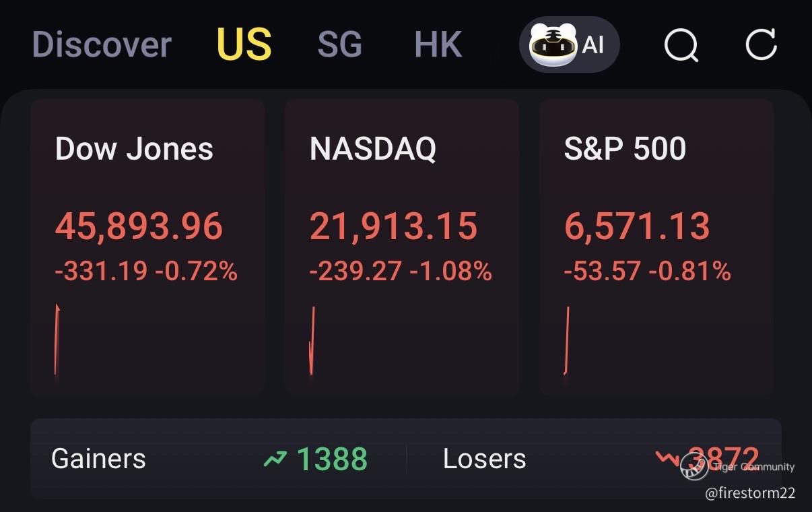The image size is (812, 512).
Task: Open the HK market tab
Action: pos(438,45)
